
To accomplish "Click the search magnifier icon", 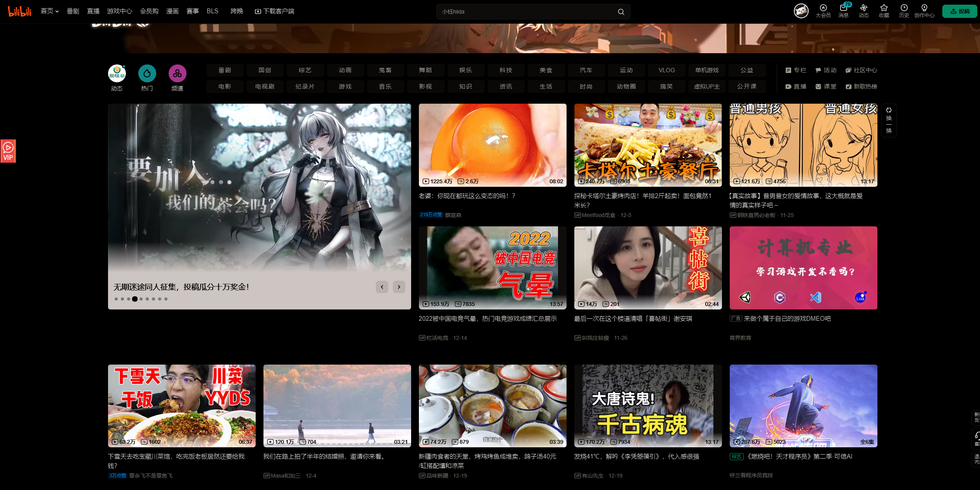I will [621, 12].
